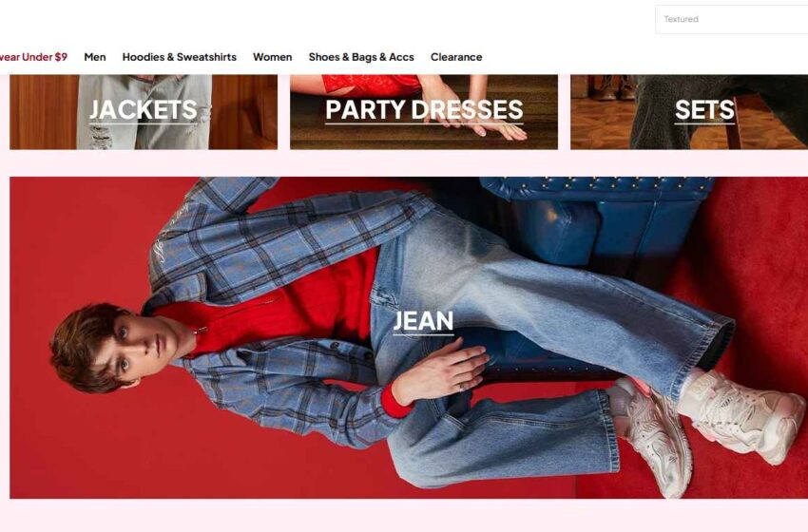
Task: Click the JACKETS banner title
Action: [x=144, y=109]
